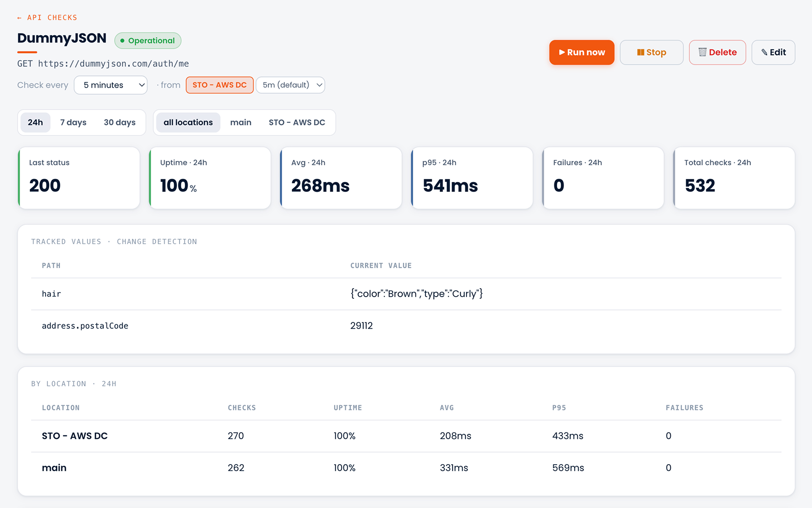Select the 24h time range tab
This screenshot has height=508, width=812.
coord(35,122)
